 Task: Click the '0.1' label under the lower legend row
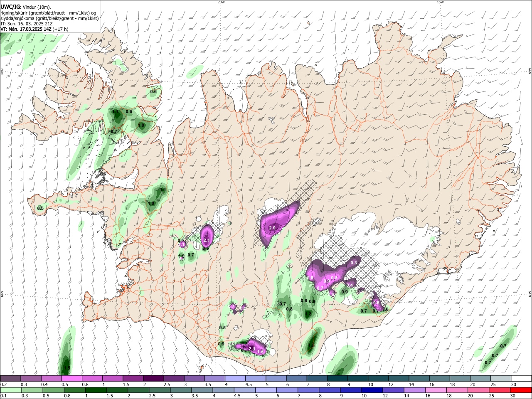[3, 396]
